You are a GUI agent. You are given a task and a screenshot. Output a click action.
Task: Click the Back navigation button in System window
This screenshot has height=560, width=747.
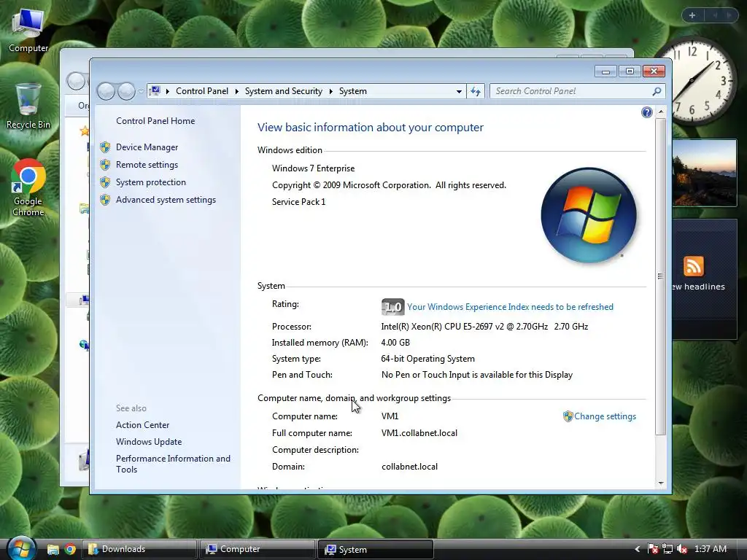107,91
